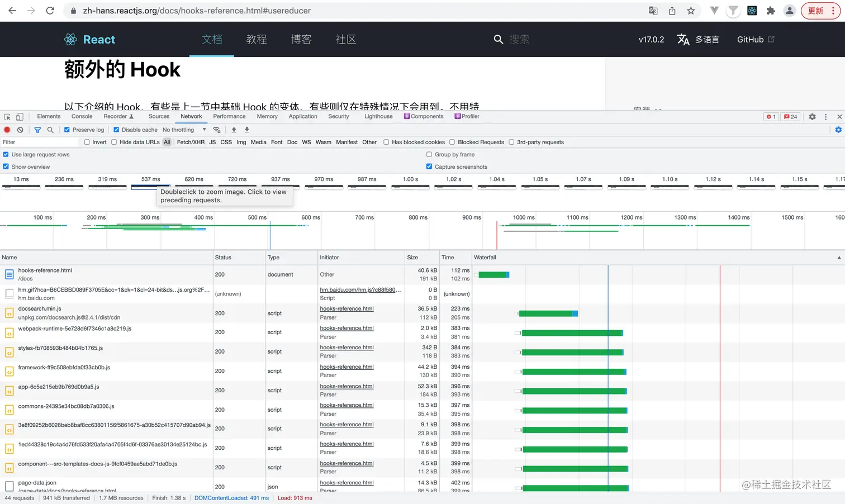Sort by Status column header
The image size is (845, 504).
(239, 258)
